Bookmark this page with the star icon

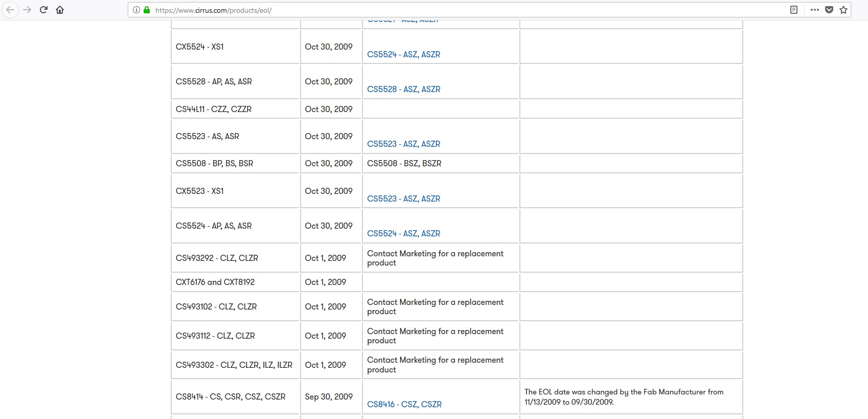(x=843, y=10)
